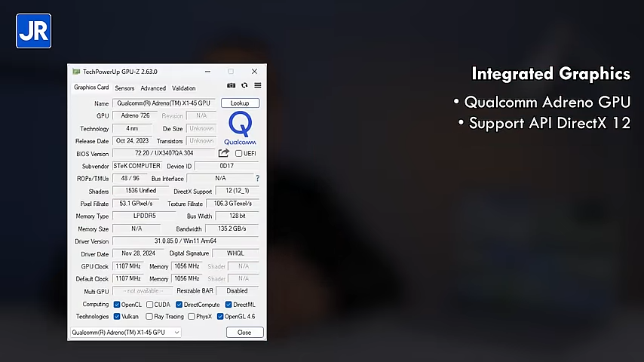Click the Adreno 726 GPU value

click(x=135, y=116)
